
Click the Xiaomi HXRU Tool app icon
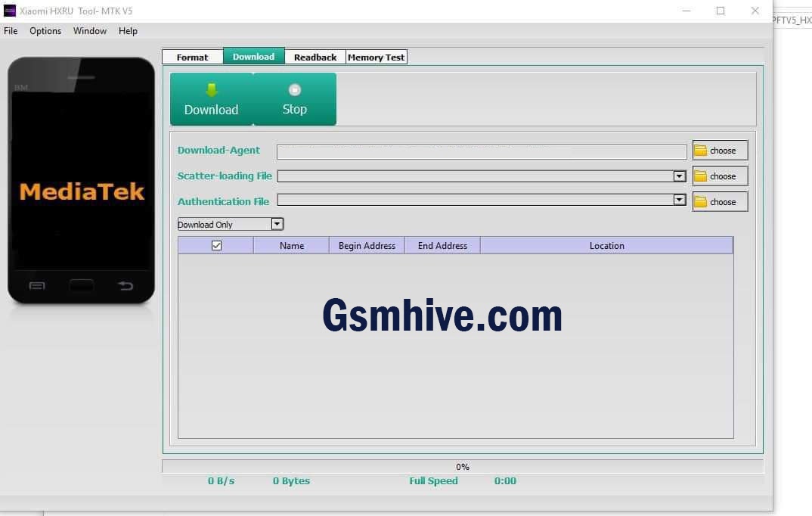point(10,11)
